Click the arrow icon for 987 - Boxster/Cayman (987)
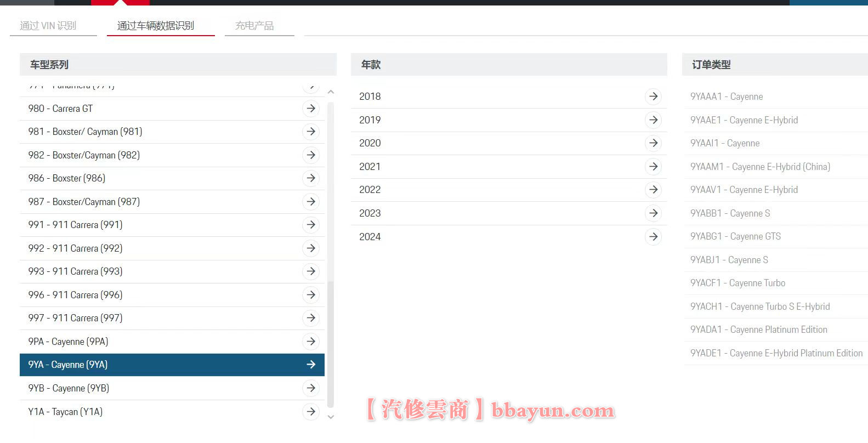Screen dimensions: 868x443 click(311, 202)
